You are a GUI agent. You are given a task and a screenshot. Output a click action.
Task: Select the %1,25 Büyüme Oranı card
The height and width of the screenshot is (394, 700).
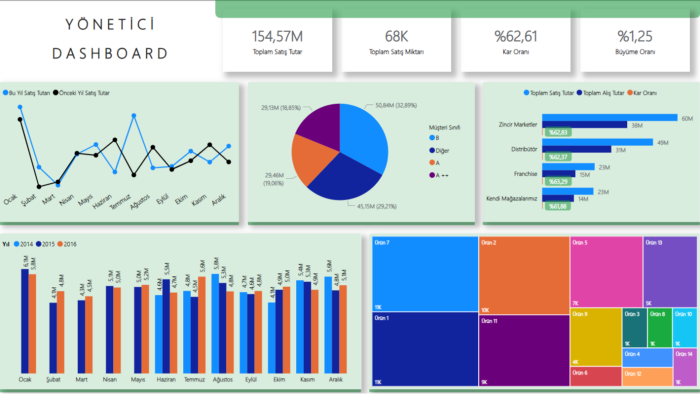pos(635,44)
